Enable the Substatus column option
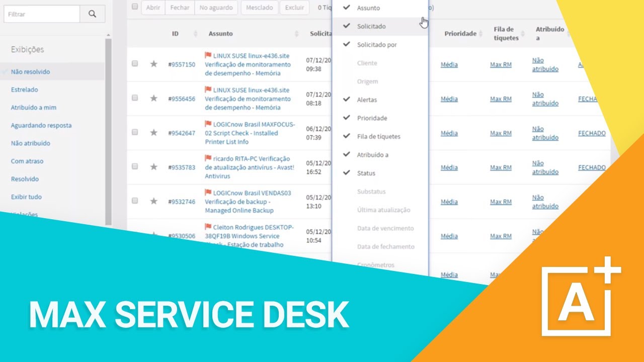This screenshot has width=644, height=362. pos(380,192)
